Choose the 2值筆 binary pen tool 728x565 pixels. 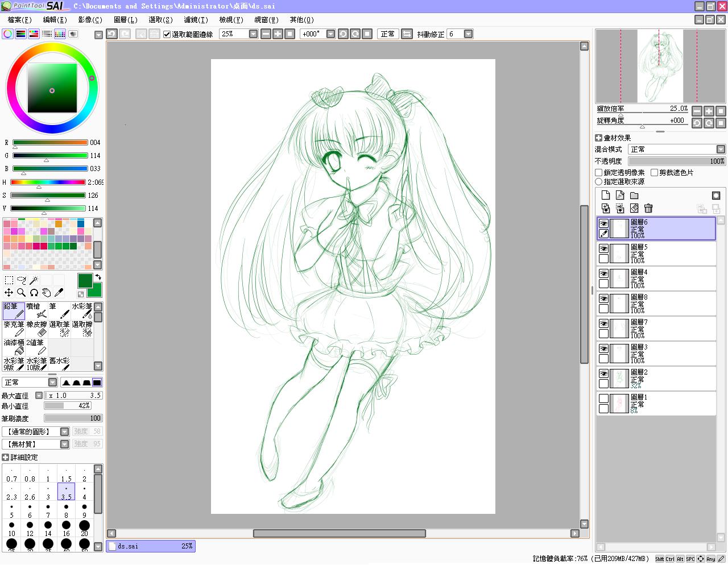point(36,347)
